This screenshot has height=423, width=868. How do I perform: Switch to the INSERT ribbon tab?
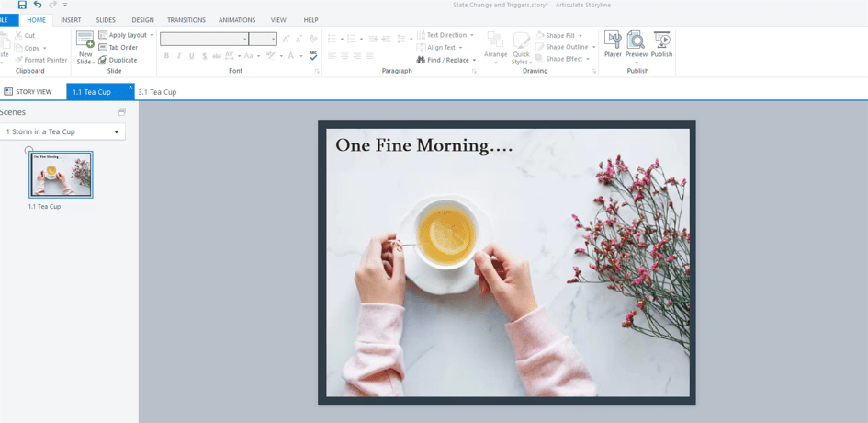coord(71,20)
